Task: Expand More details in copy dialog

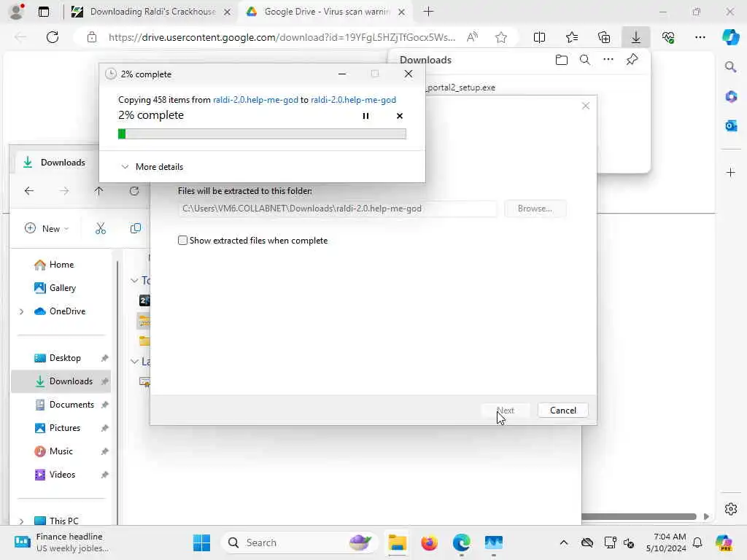Action: point(152,167)
